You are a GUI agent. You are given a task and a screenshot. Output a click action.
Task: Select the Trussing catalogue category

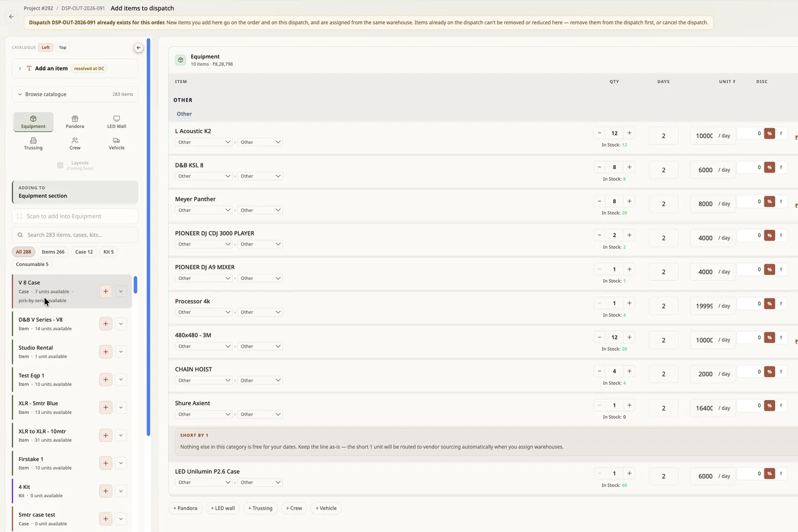(x=33, y=144)
